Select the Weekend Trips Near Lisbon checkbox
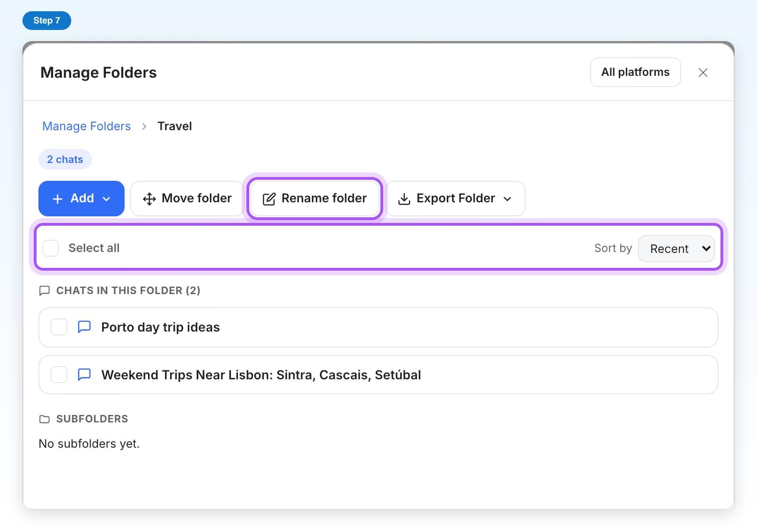This screenshot has height=532, width=757. pos(59,375)
